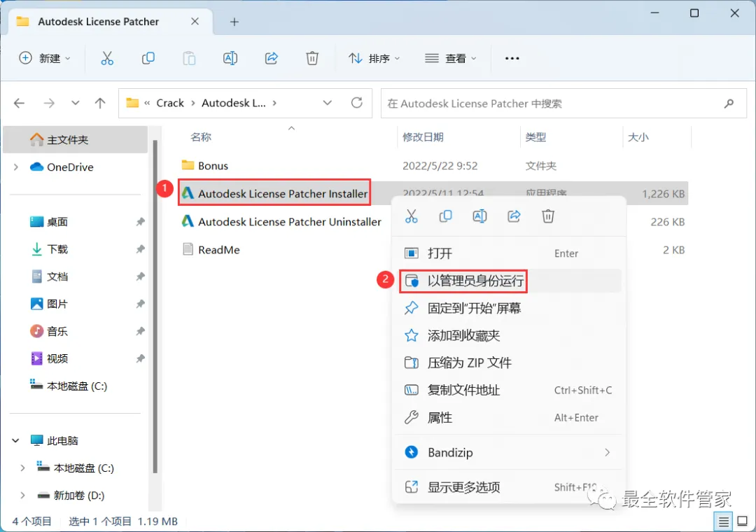Go up one folder level
The height and width of the screenshot is (532, 756).
[x=100, y=103]
